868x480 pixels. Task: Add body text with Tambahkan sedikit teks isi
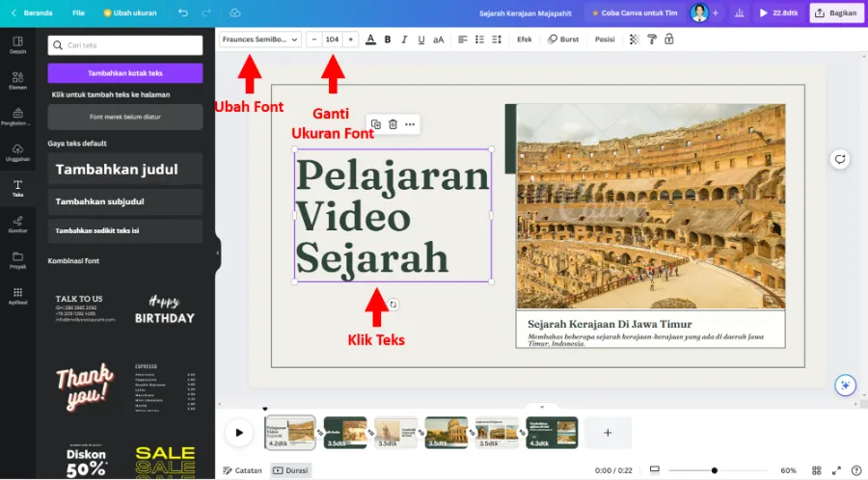click(x=125, y=230)
